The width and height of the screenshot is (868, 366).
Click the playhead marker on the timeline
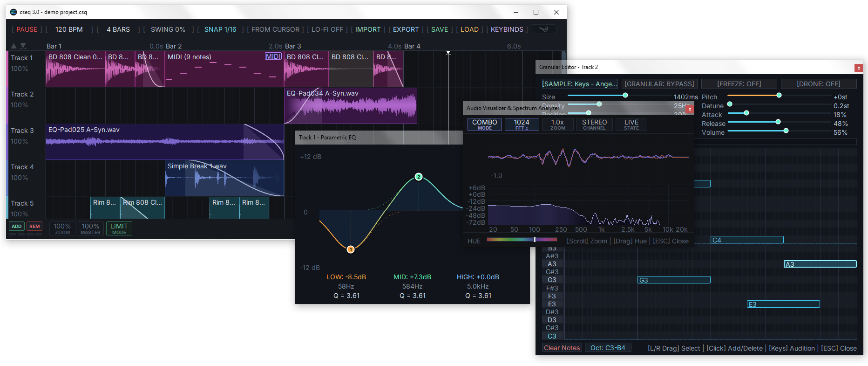pos(448,53)
